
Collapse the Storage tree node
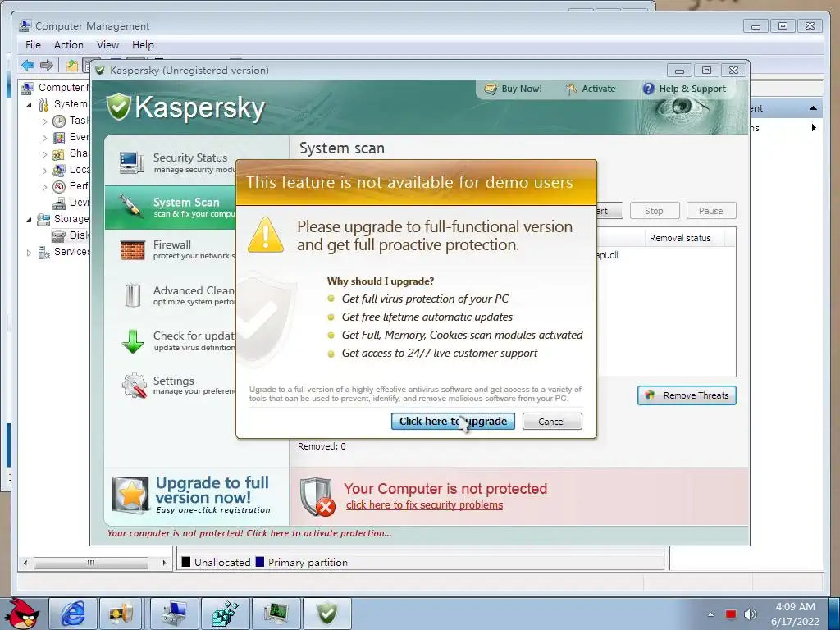(x=29, y=220)
